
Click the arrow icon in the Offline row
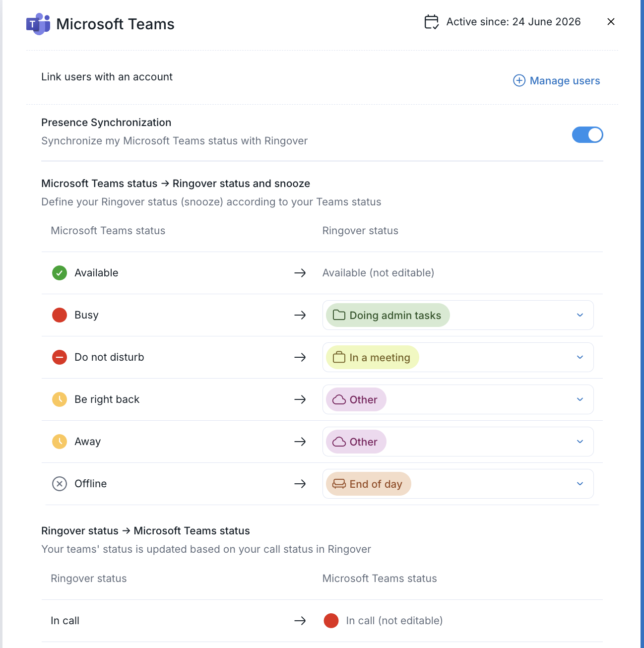coord(300,484)
